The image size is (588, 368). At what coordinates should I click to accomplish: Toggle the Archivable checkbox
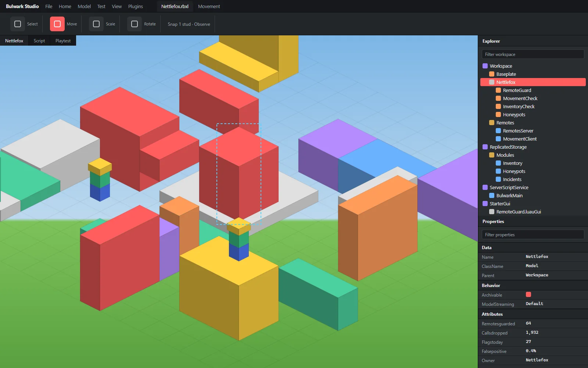pos(528,294)
